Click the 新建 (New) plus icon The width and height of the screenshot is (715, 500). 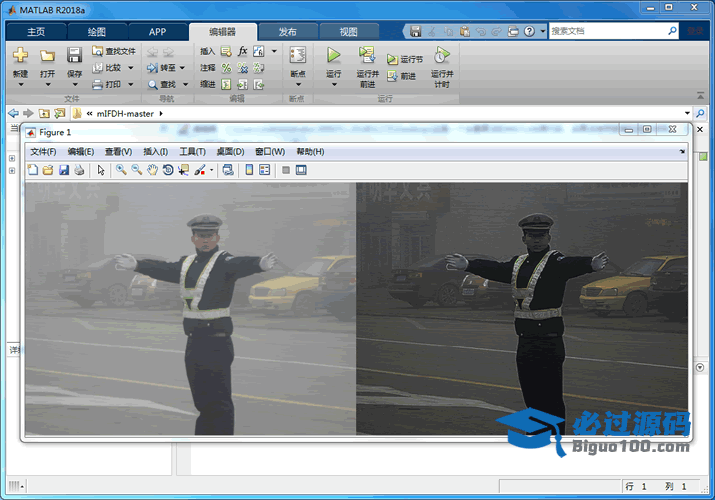[20, 55]
